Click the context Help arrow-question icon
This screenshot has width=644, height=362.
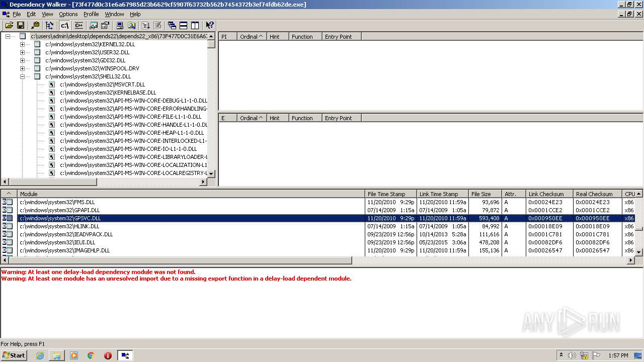click(210, 25)
